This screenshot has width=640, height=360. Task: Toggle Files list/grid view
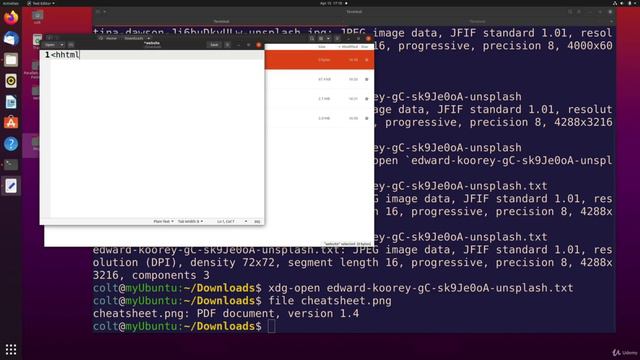321,38
